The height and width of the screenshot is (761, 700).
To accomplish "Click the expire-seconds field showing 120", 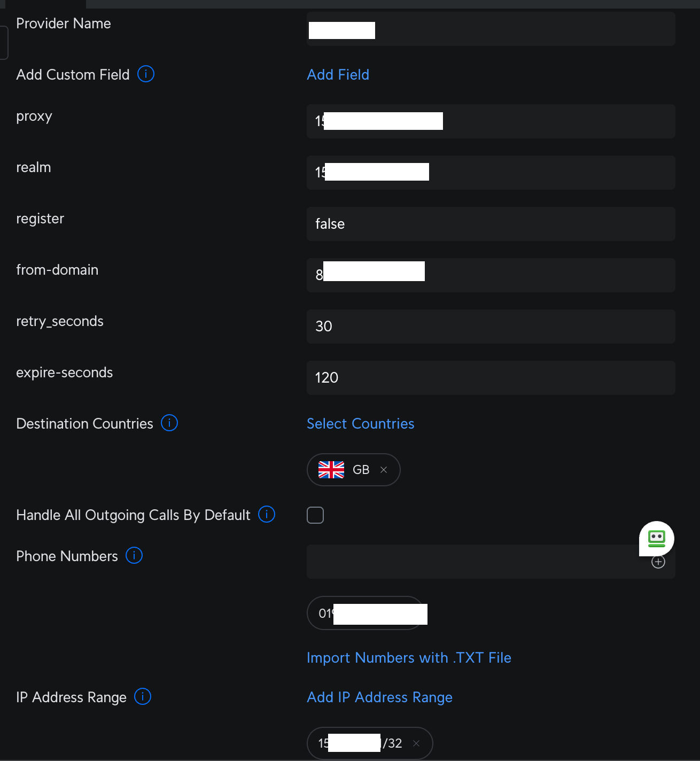I will [x=491, y=378].
